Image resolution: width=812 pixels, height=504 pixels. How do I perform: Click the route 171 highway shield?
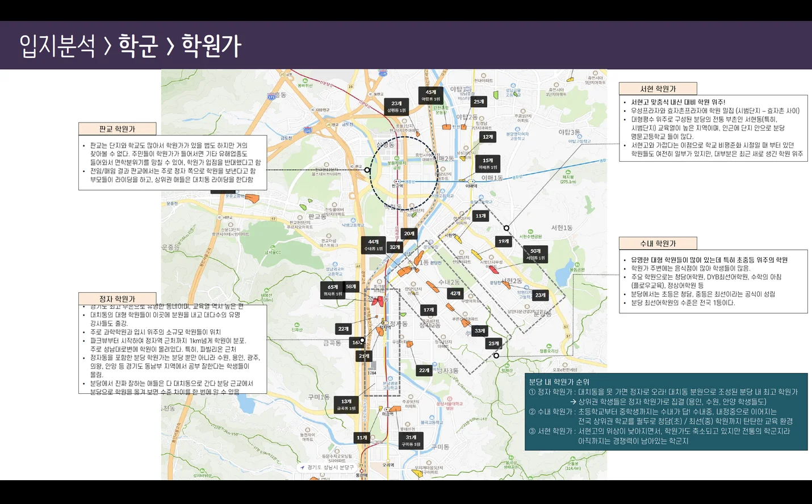pos(271,97)
